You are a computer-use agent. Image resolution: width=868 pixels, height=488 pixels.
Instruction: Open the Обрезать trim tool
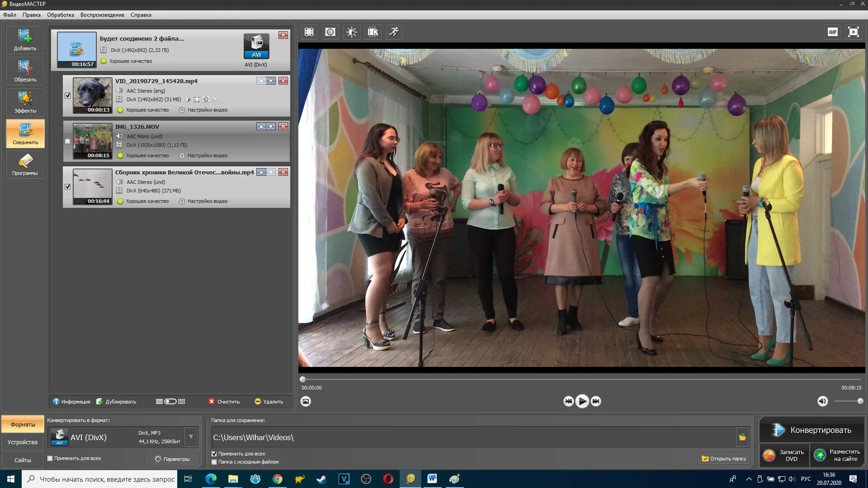[x=25, y=70]
